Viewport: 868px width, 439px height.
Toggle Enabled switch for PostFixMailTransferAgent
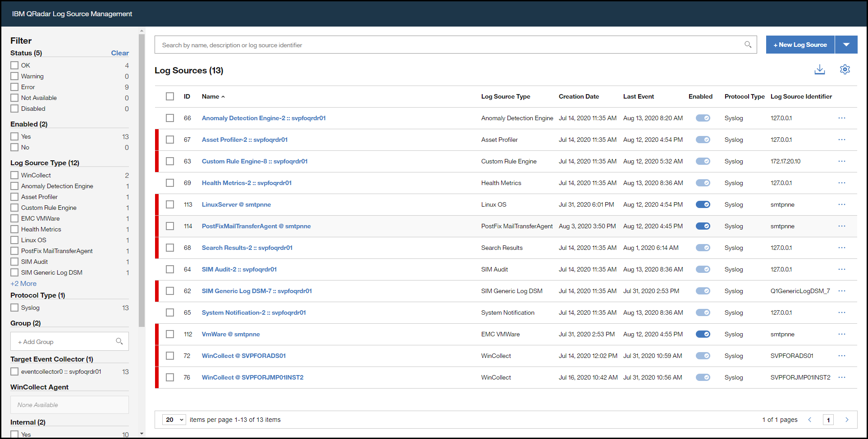pos(703,226)
